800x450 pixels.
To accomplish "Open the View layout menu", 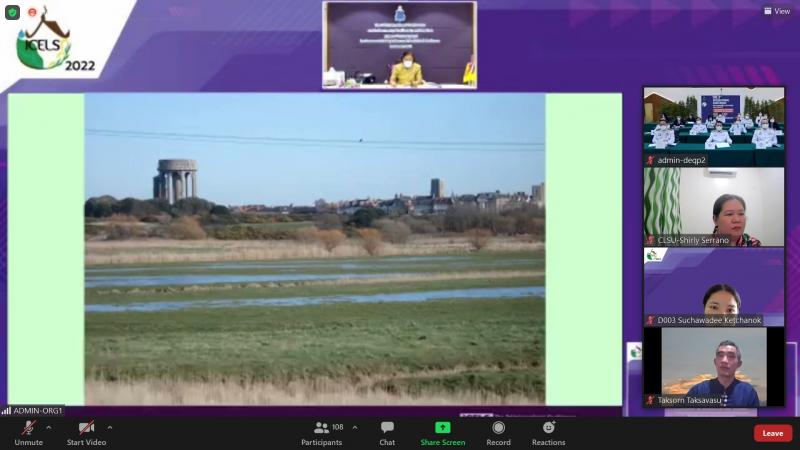I will pos(777,11).
